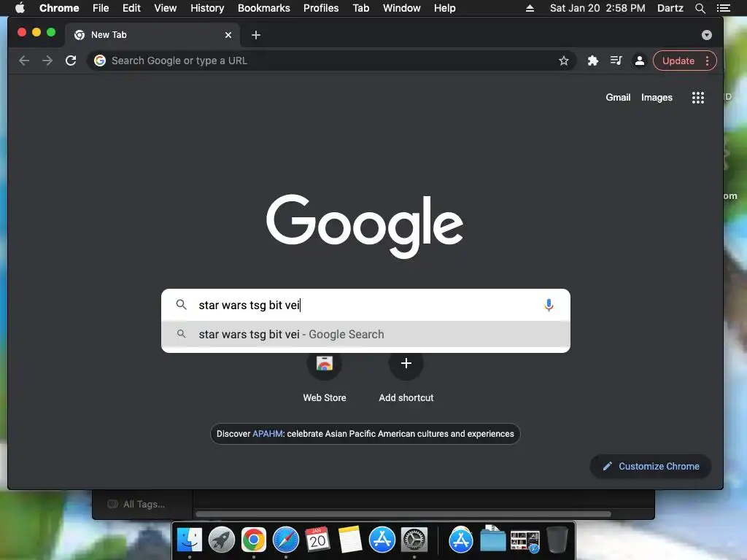Open the Notification Center list icon

723,8
